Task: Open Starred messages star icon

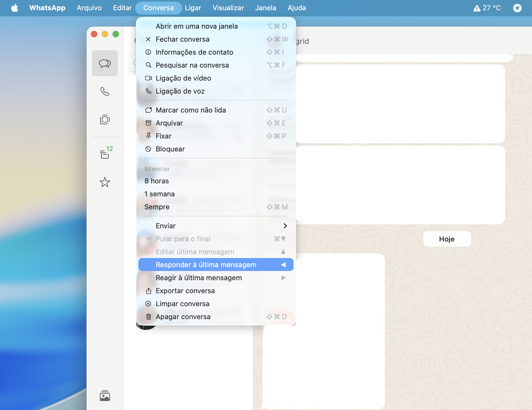Action: tap(105, 182)
